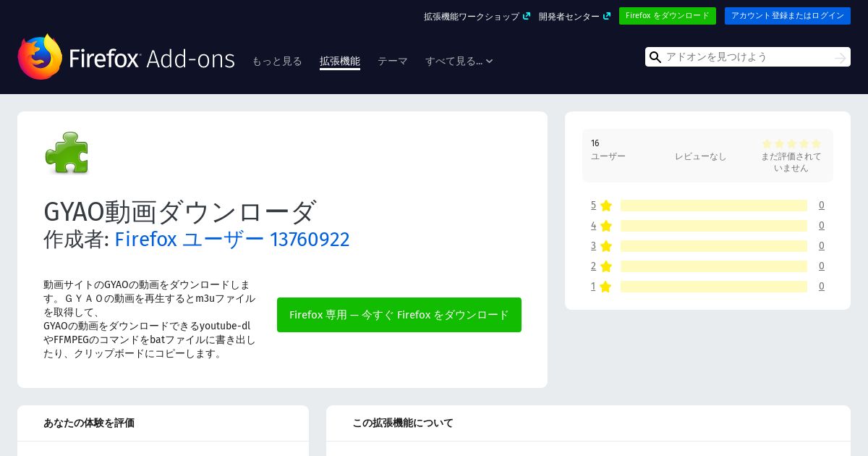Click the 1-star review count 0
Screen dimensions: 868x456
click(x=822, y=287)
